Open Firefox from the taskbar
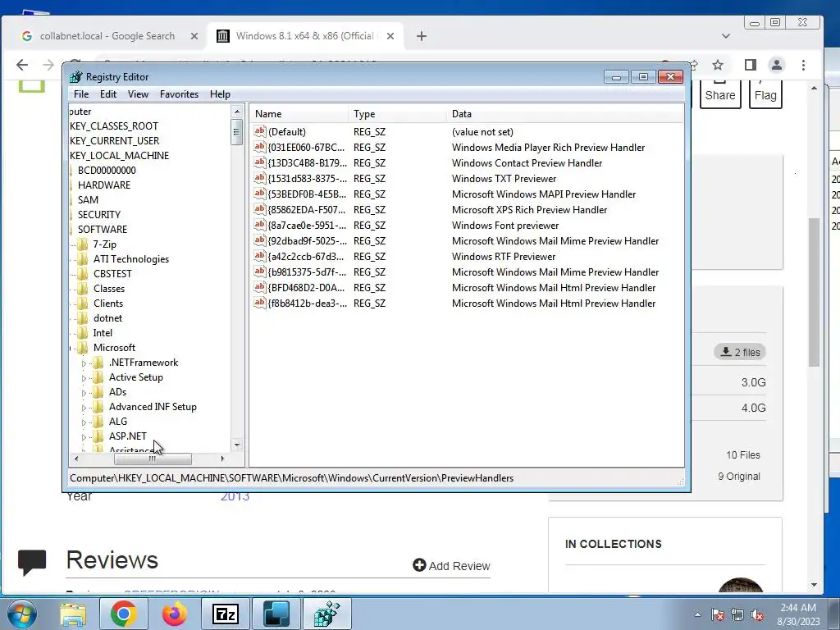 (x=175, y=614)
